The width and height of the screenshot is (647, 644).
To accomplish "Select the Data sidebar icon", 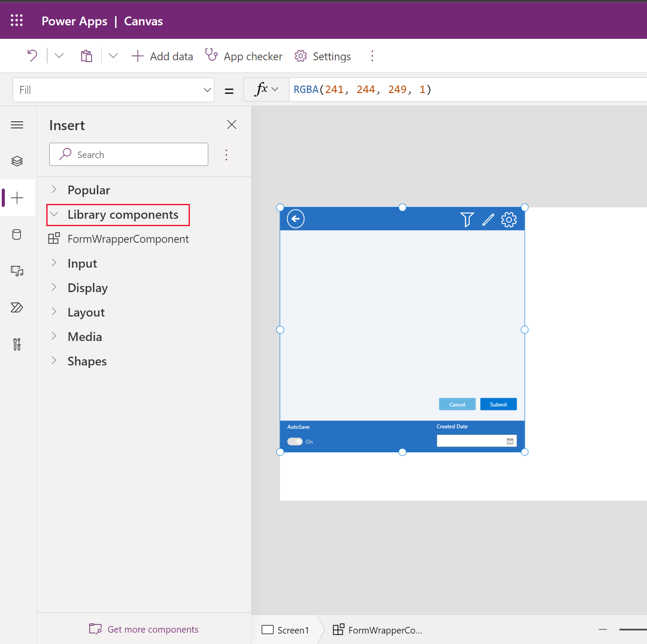I will coord(17,234).
